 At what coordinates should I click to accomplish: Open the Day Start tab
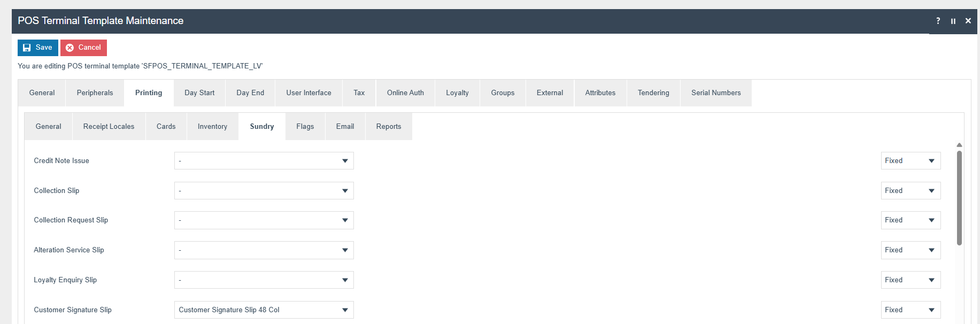click(199, 93)
